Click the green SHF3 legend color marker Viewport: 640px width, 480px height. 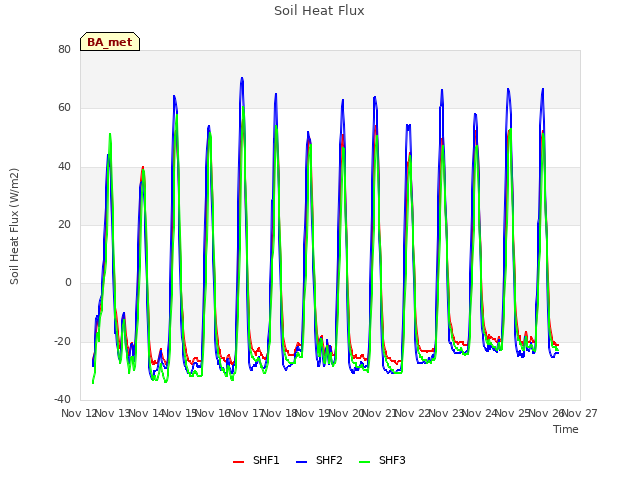[364, 462]
